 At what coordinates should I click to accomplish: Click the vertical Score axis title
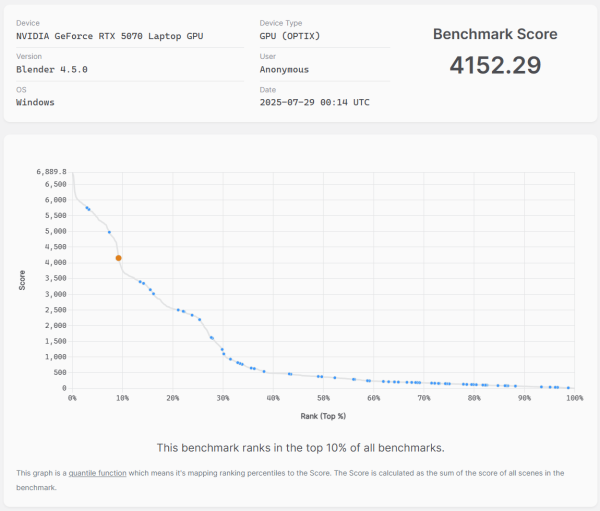22,280
